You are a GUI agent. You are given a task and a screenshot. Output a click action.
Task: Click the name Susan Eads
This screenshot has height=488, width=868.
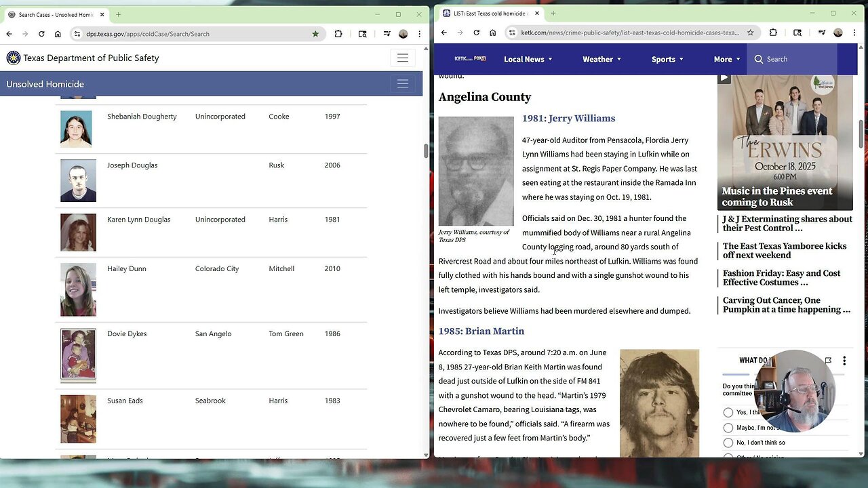coord(125,401)
